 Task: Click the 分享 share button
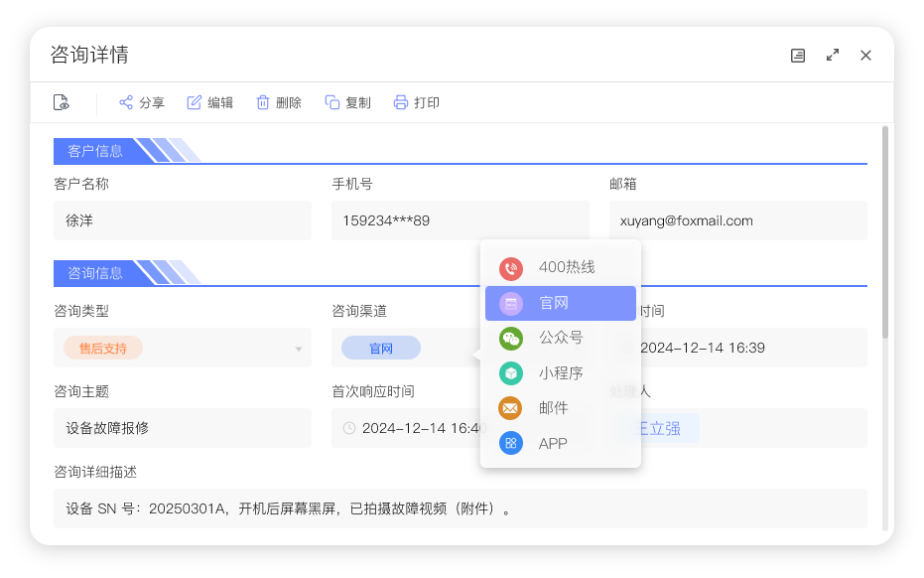(141, 102)
